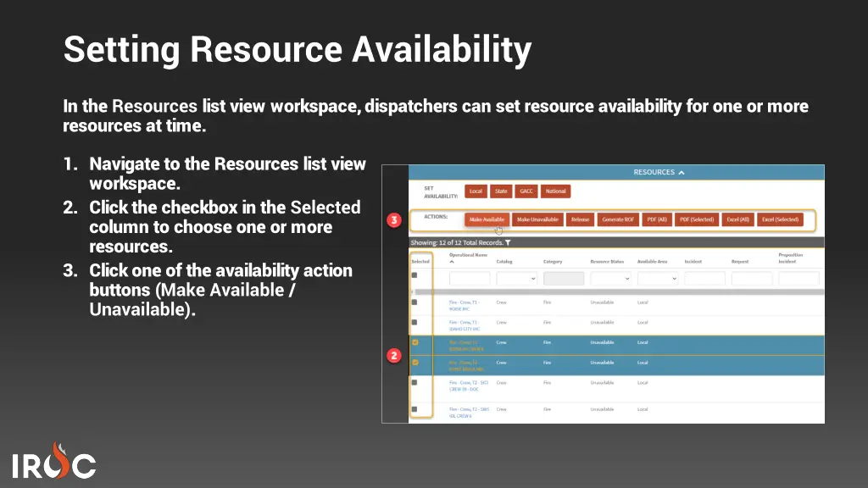Image resolution: width=868 pixels, height=488 pixels.
Task: Click the Preposition Incident filter input
Action: (x=798, y=278)
